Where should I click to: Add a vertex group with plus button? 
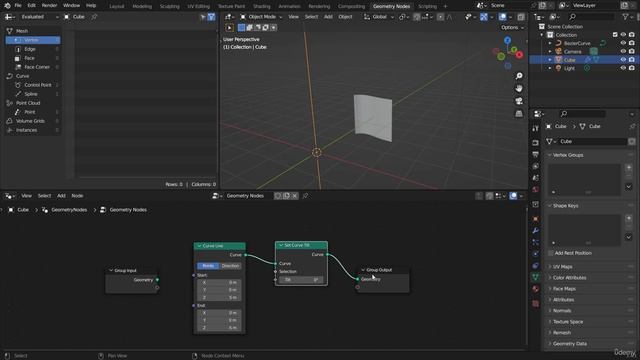coord(629,168)
